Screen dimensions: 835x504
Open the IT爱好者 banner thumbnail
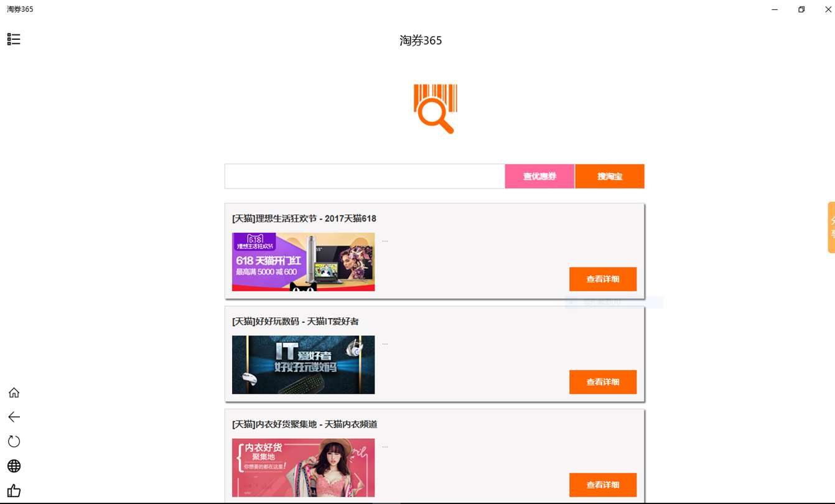pyautogui.click(x=304, y=365)
